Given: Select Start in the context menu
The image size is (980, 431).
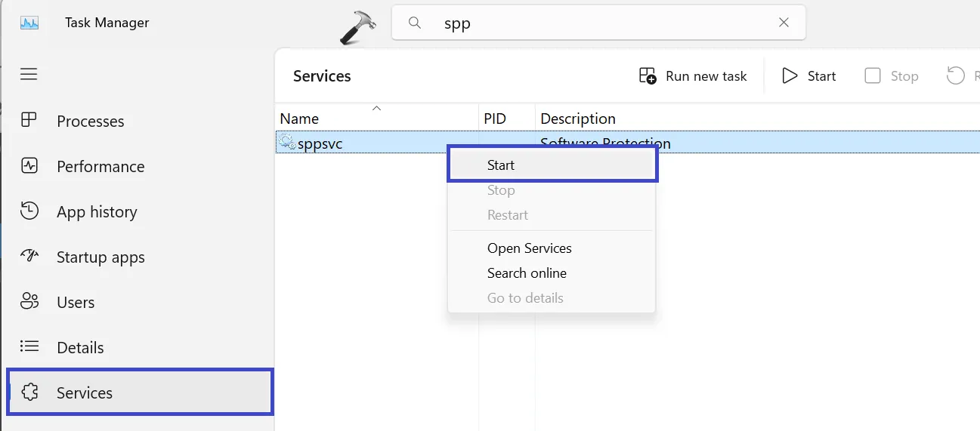Looking at the screenshot, I should [500, 165].
